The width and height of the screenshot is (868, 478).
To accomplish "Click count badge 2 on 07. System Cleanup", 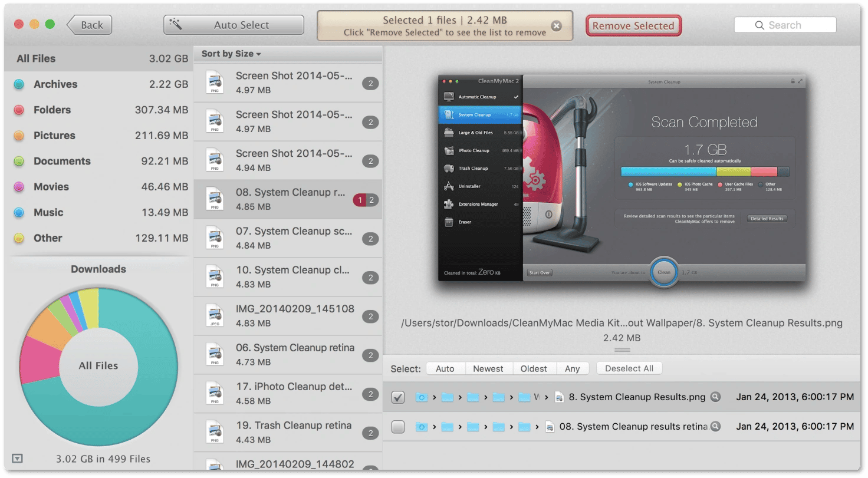I will (x=370, y=239).
